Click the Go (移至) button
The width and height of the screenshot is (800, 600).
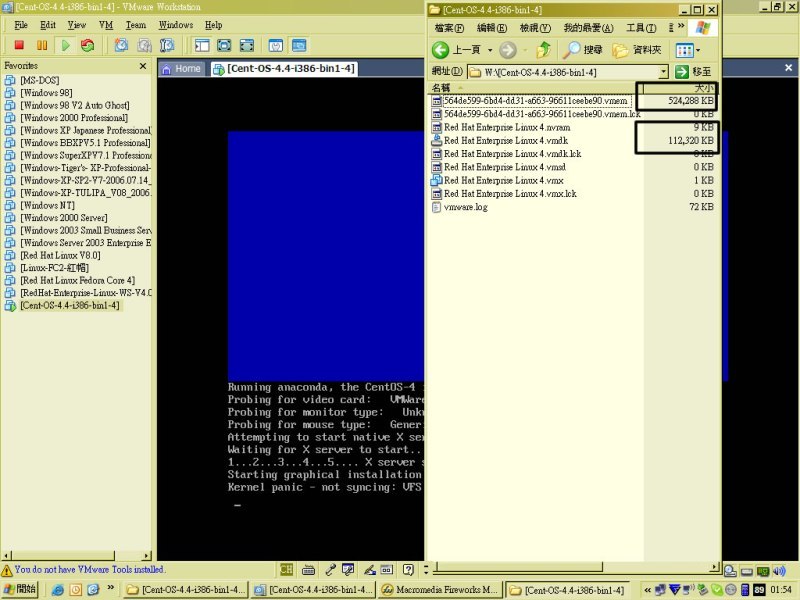tap(693, 72)
